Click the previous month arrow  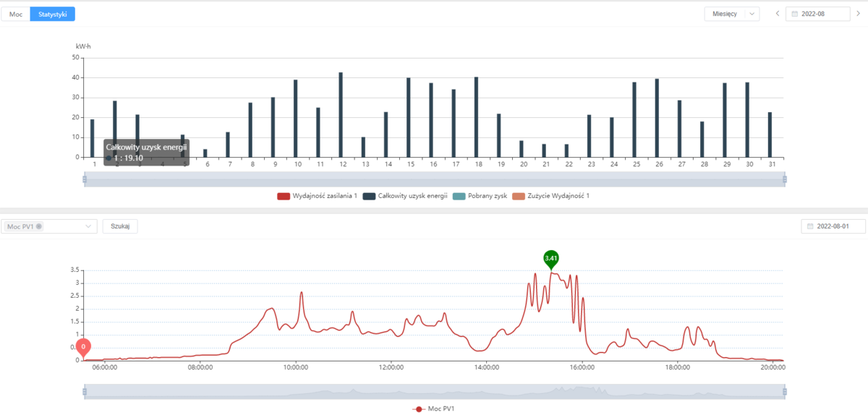click(x=778, y=14)
